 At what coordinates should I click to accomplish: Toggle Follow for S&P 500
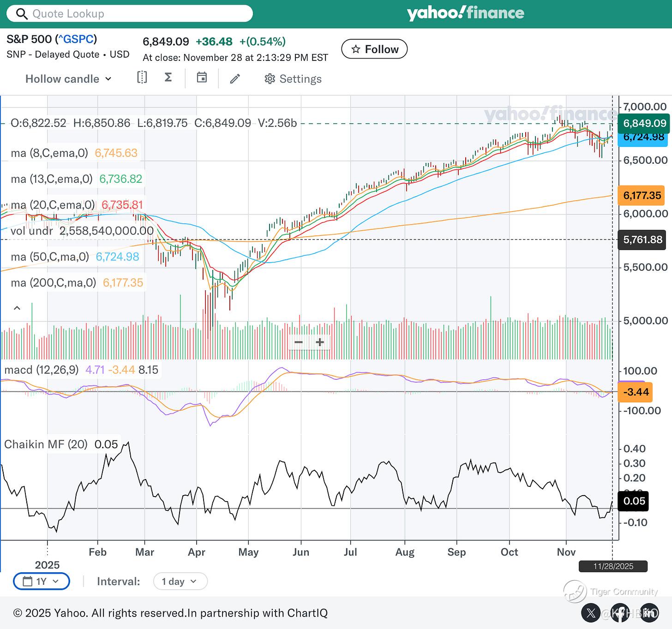[374, 49]
